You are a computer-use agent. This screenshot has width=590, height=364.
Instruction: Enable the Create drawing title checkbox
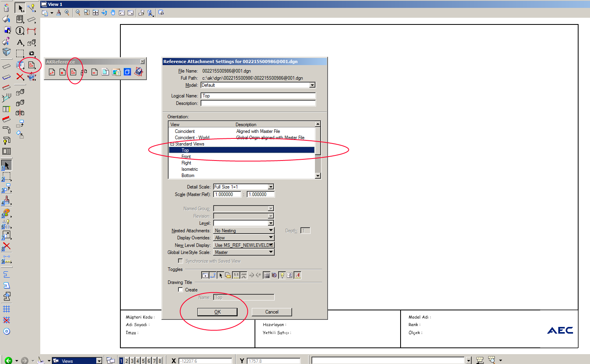click(180, 290)
